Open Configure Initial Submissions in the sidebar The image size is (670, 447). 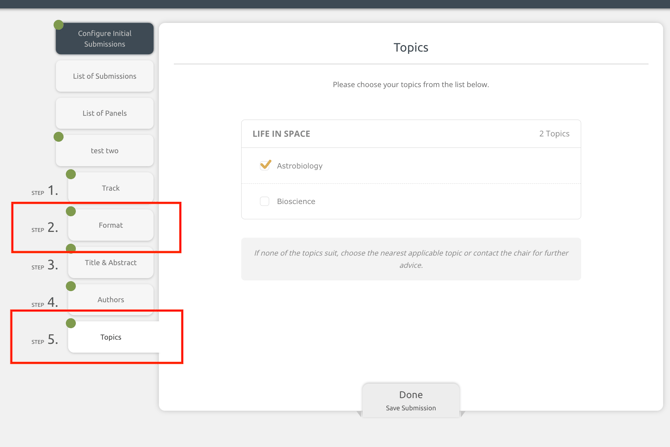tap(105, 39)
